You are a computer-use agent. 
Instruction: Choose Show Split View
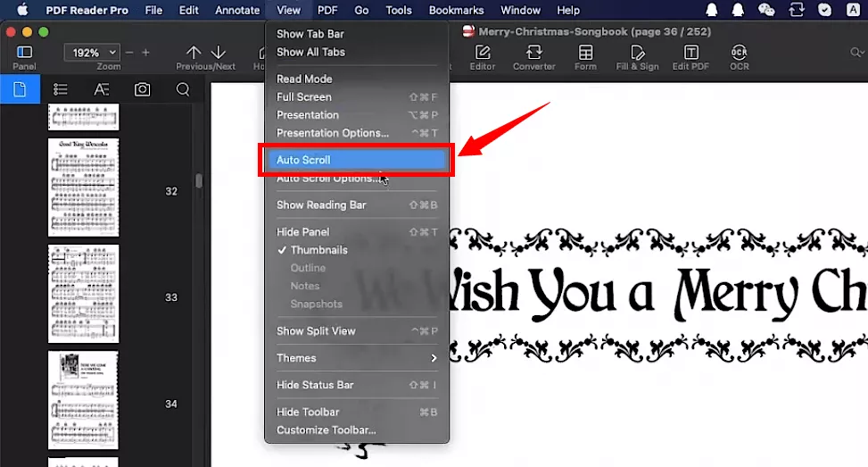point(357,330)
